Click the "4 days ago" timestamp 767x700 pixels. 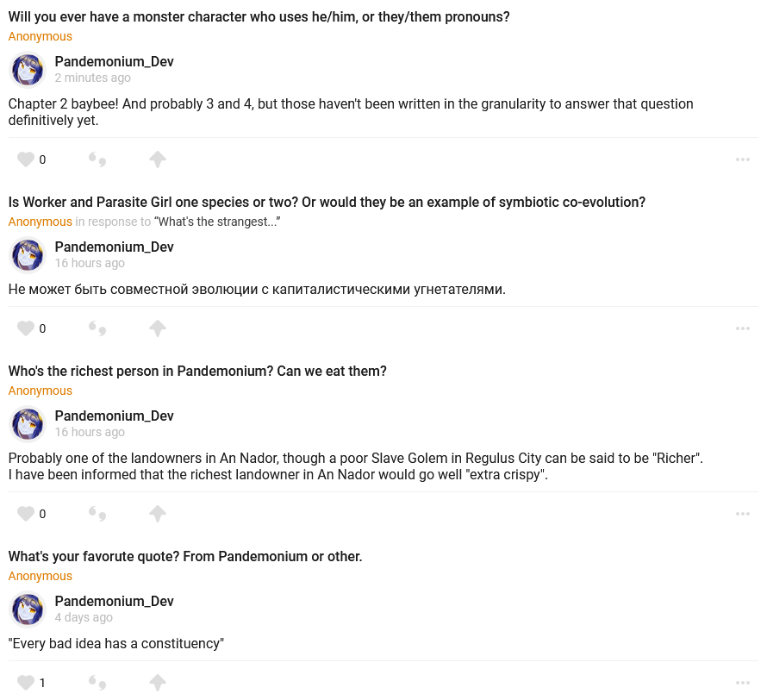pos(84,617)
